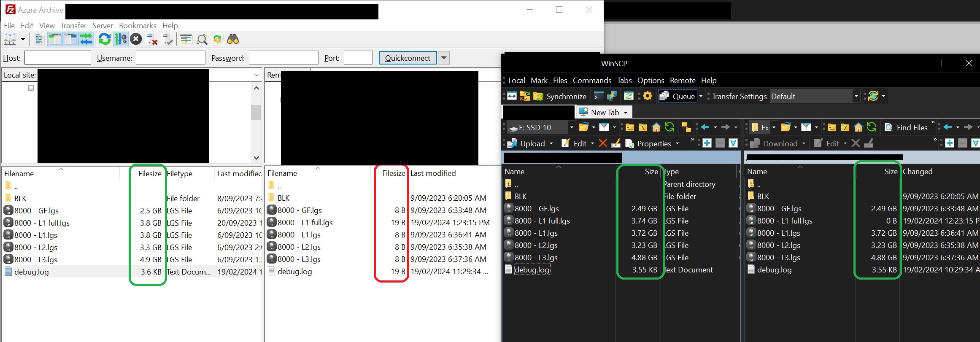
Task: Toggle processing of FileZilla transfer queue
Action: (x=121, y=39)
